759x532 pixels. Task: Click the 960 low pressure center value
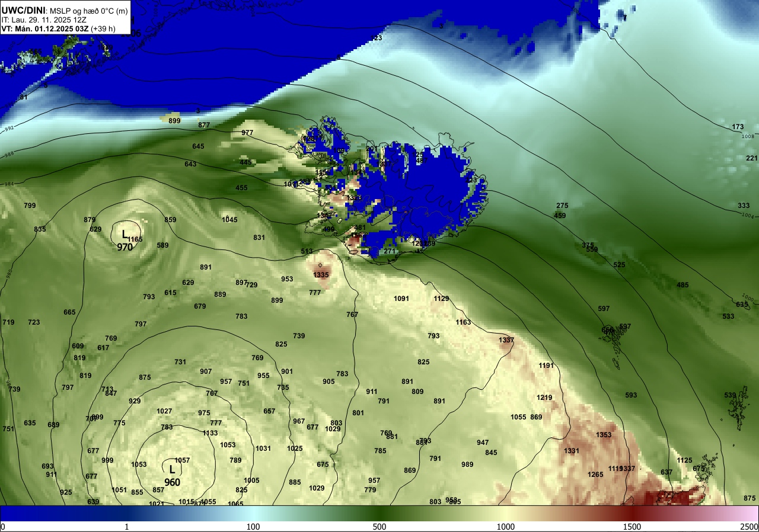pyautogui.click(x=173, y=483)
